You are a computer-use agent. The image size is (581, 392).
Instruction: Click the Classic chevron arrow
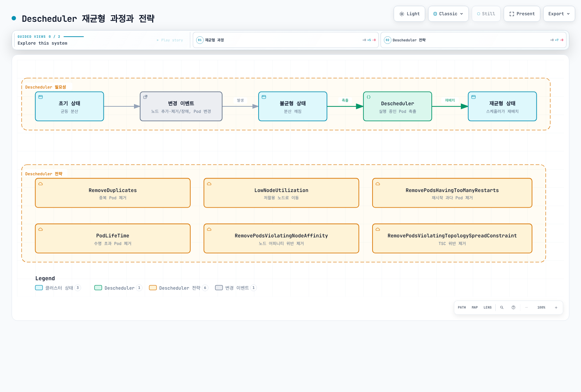[x=462, y=14]
